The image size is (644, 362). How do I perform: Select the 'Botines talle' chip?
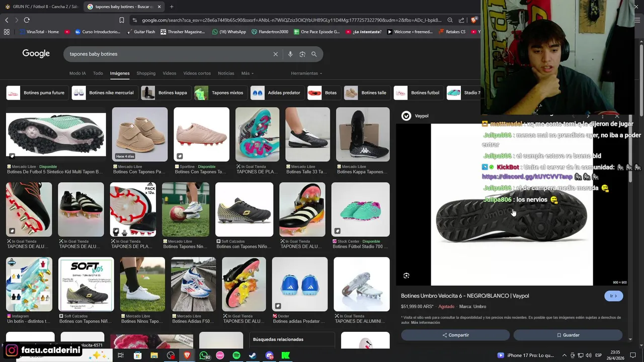tap(366, 93)
